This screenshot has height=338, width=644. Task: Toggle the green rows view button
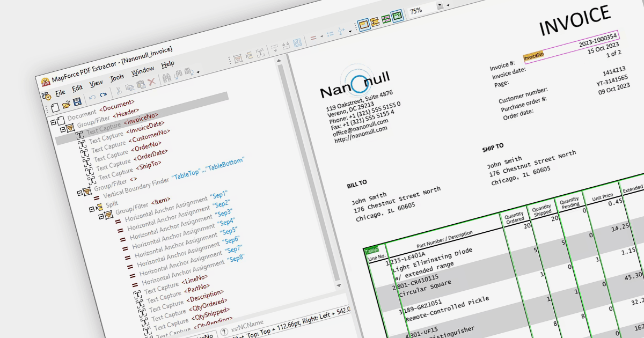pos(385,19)
